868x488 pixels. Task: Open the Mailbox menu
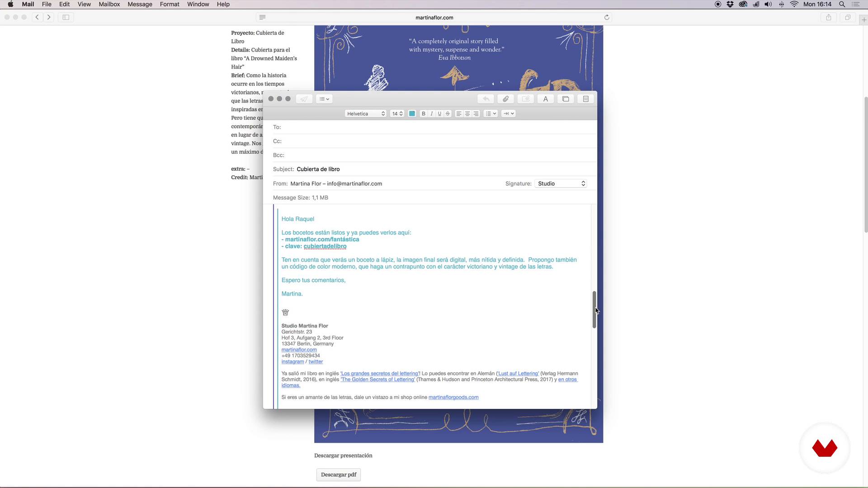point(109,4)
